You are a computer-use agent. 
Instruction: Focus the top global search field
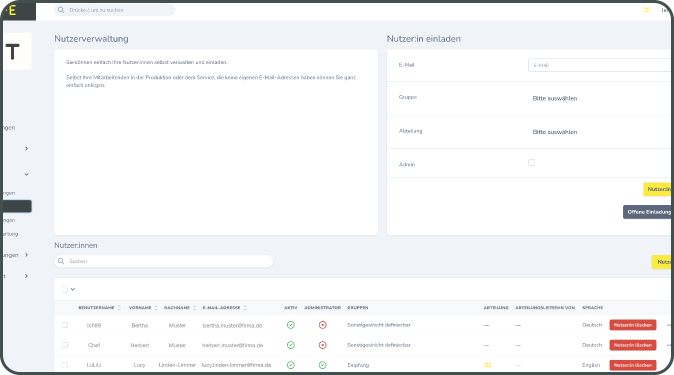tap(115, 10)
